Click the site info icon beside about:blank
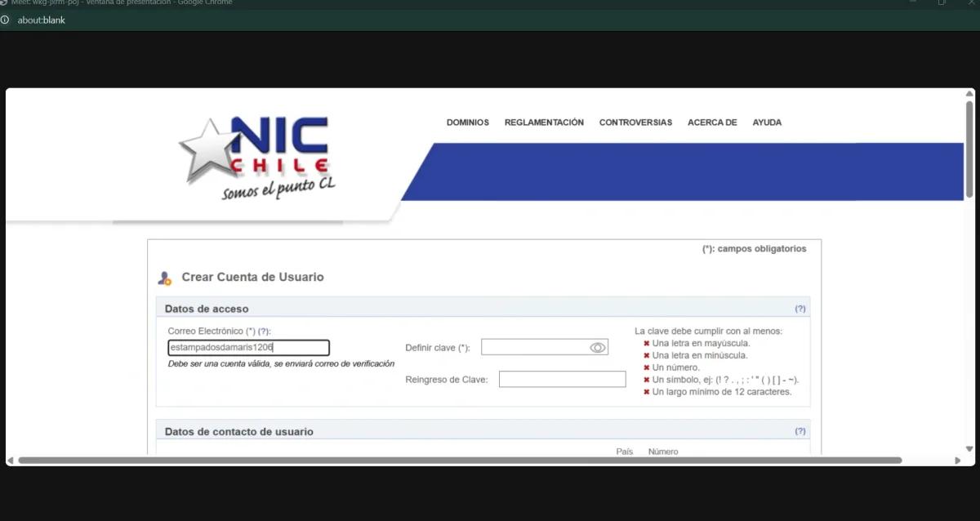This screenshot has width=980, height=521. (6, 20)
